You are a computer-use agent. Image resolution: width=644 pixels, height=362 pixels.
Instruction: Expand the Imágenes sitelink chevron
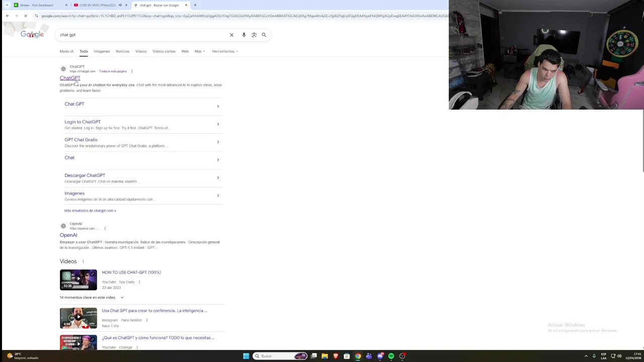(218, 196)
